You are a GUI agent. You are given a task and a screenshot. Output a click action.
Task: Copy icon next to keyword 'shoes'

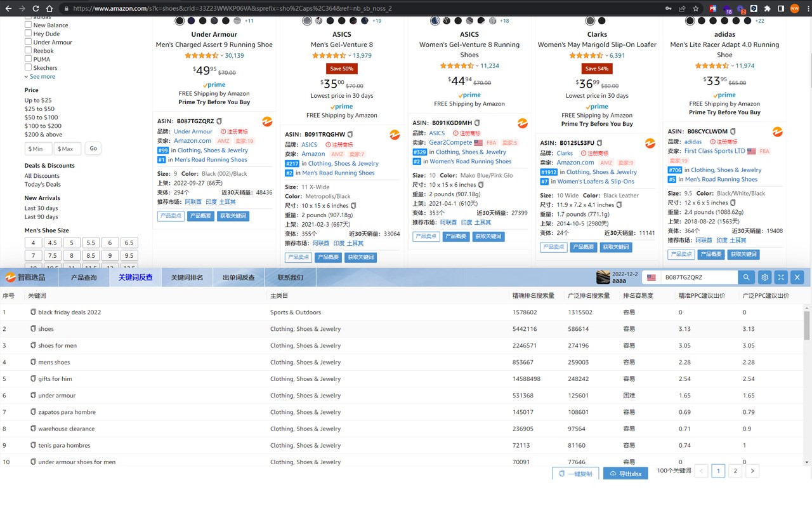pyautogui.click(x=33, y=329)
